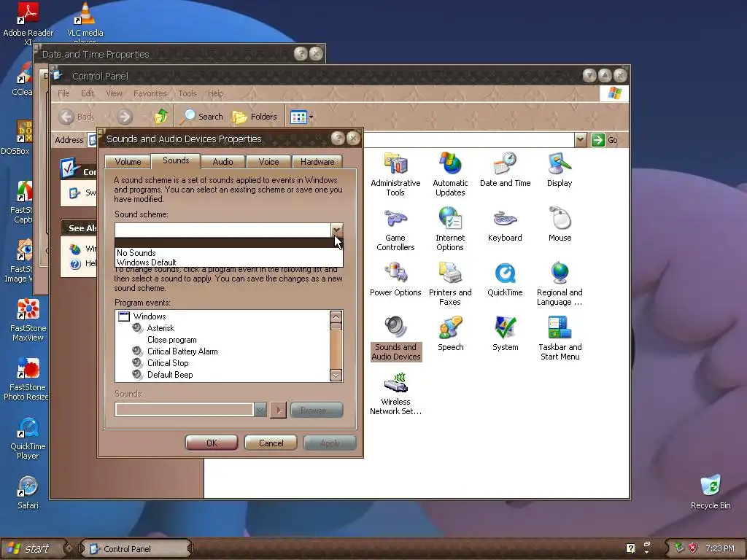Open DOSBox desktop shortcut
The image size is (747, 560).
pos(15,138)
